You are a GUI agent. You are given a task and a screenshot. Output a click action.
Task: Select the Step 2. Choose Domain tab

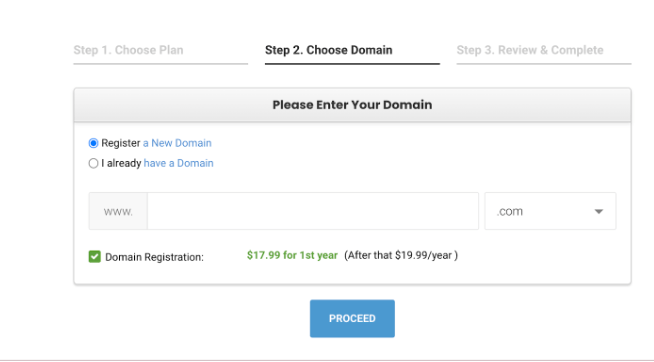(329, 50)
